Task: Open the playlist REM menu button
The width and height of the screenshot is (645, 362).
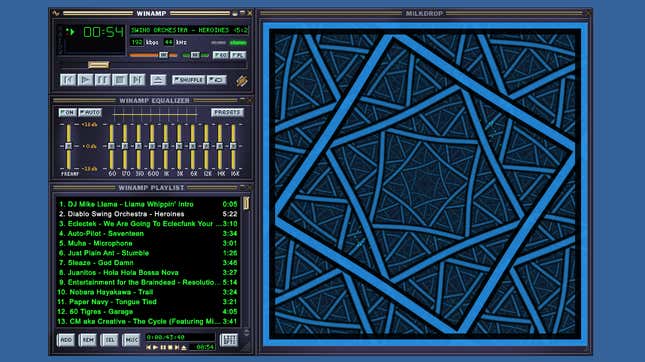Action: (88, 340)
